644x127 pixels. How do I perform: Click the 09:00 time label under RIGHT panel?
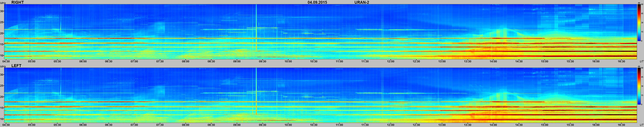click(x=237, y=61)
